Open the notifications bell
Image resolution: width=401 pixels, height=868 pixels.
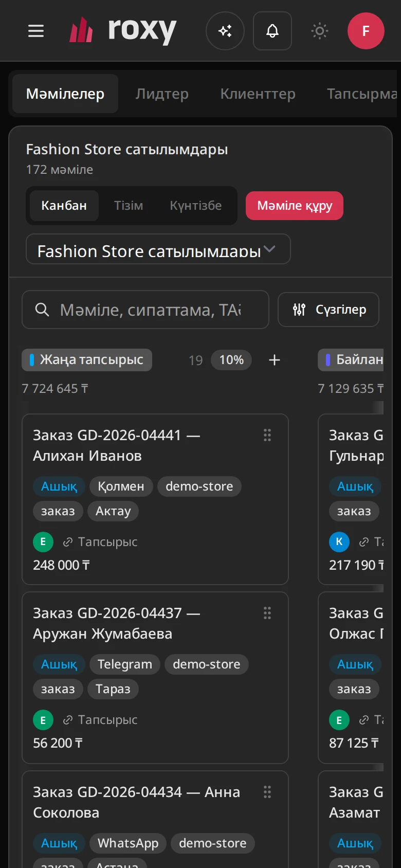pyautogui.click(x=272, y=31)
